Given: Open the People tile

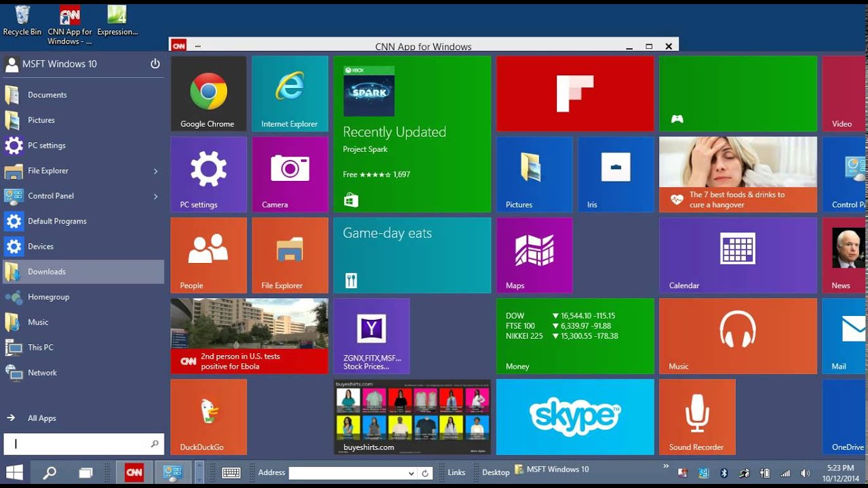Looking at the screenshot, I should (x=208, y=255).
